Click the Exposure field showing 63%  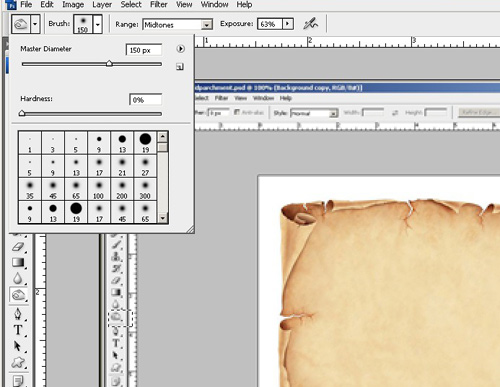click(x=270, y=24)
